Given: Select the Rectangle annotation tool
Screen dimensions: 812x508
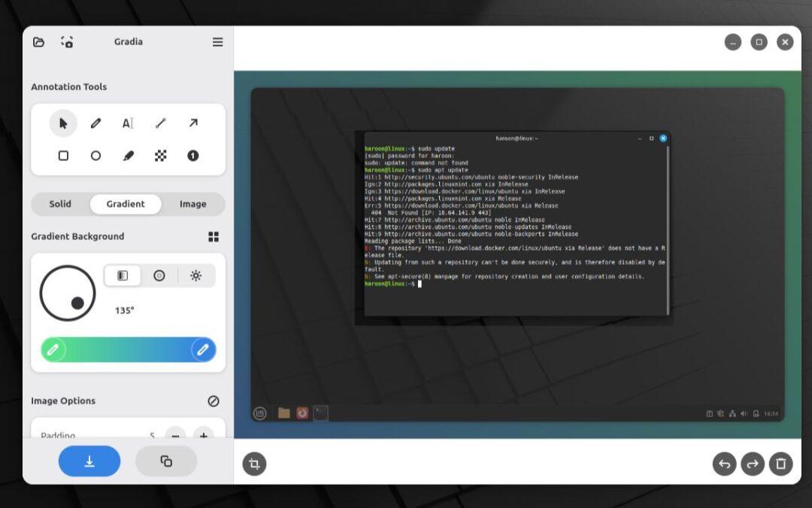Looking at the screenshot, I should tap(63, 156).
